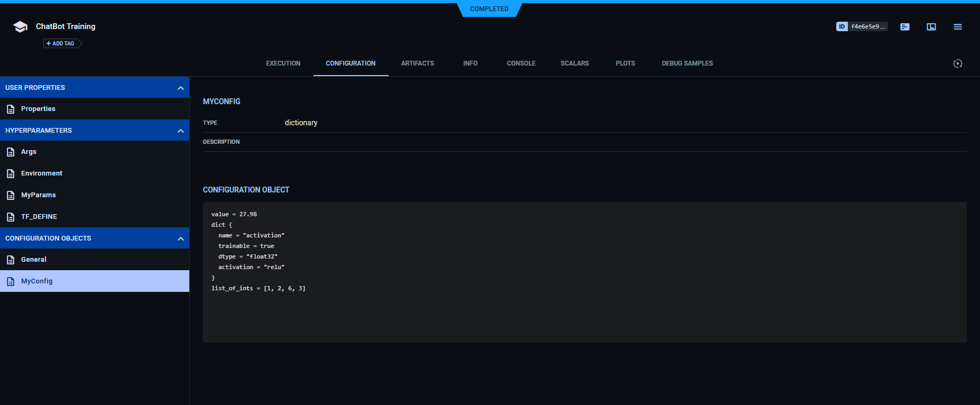Click the document icon beside Args
980x405 pixels.
point(11,152)
